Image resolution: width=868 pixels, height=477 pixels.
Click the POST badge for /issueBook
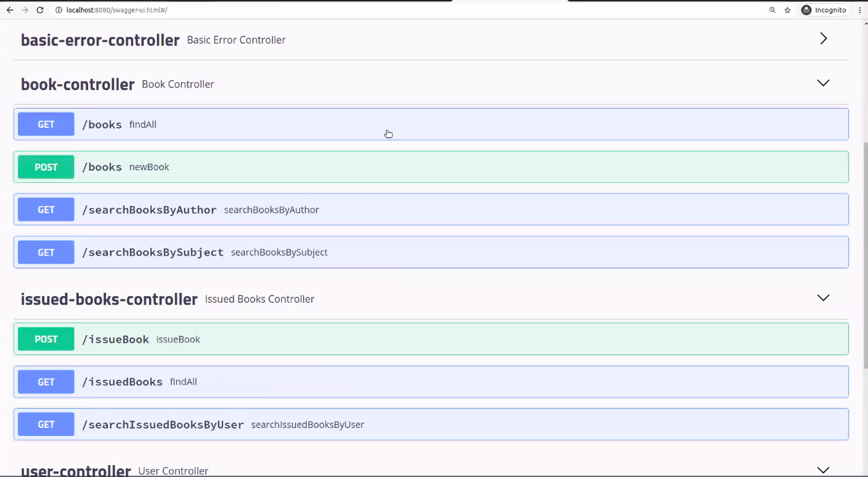pyautogui.click(x=46, y=339)
